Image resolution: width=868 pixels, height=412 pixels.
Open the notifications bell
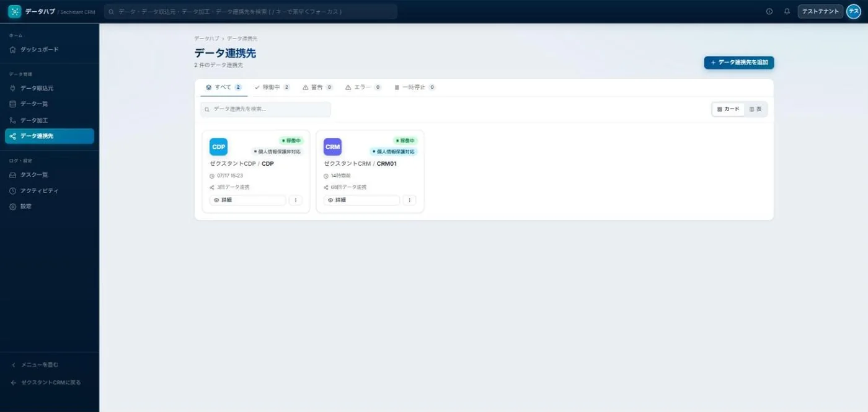787,12
